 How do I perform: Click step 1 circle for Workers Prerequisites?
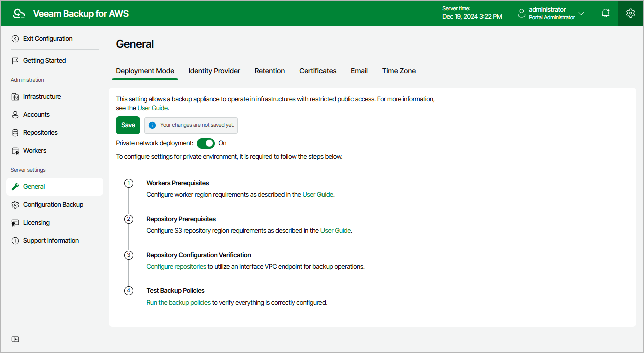tap(129, 183)
